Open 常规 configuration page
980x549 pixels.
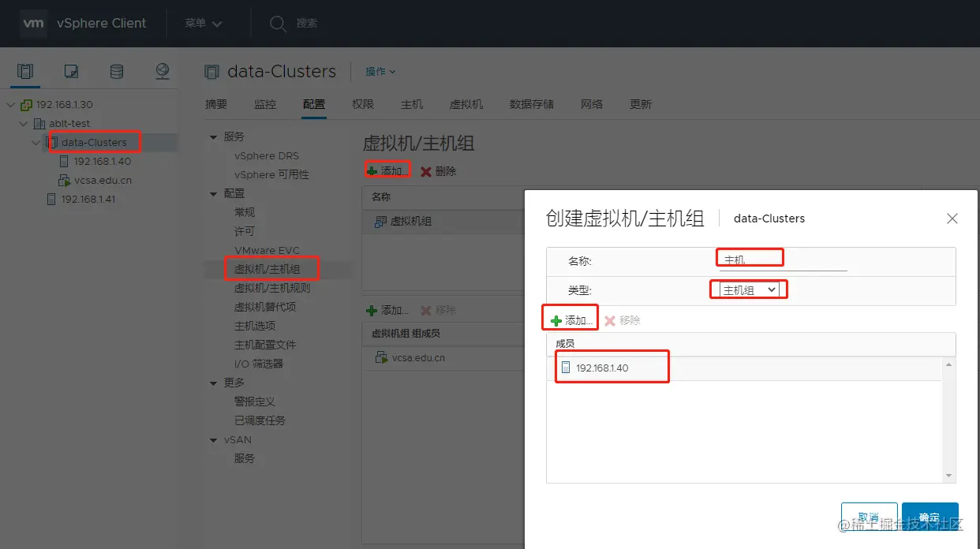click(245, 213)
